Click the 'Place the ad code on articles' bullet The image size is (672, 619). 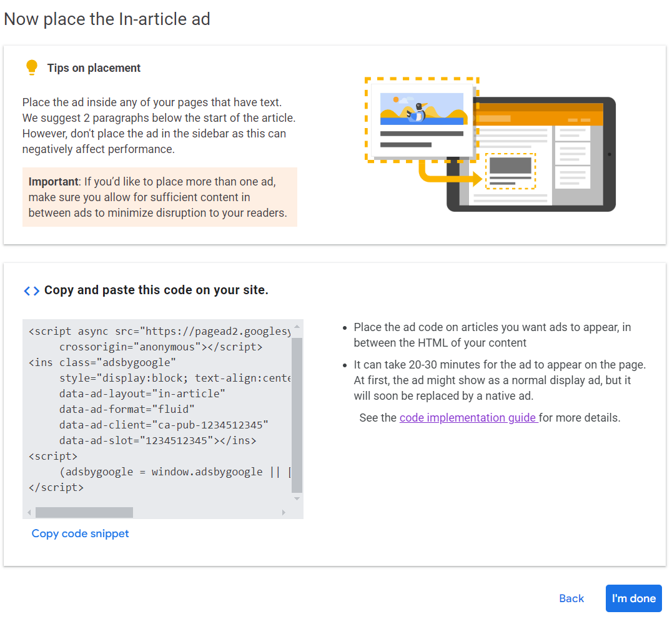coord(492,335)
